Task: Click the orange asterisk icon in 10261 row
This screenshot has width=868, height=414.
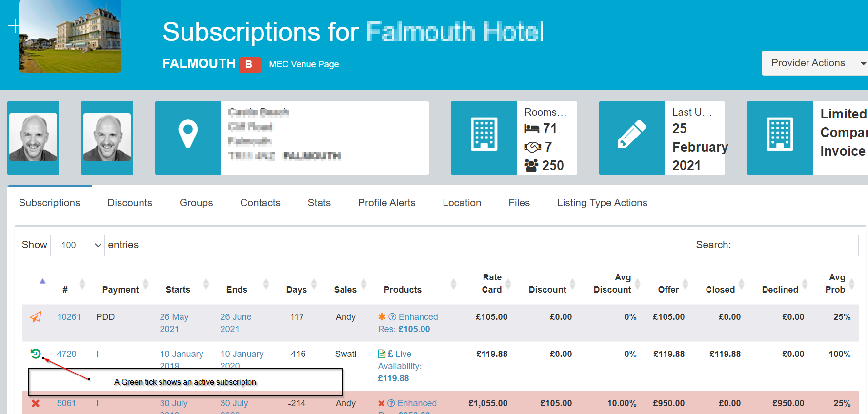Action: (382, 317)
